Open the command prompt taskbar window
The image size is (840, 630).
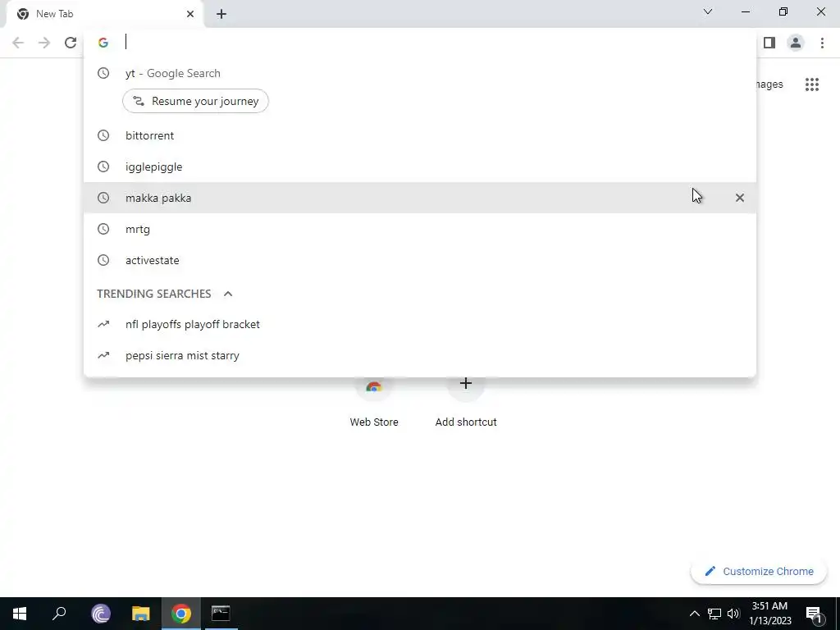coord(221,614)
